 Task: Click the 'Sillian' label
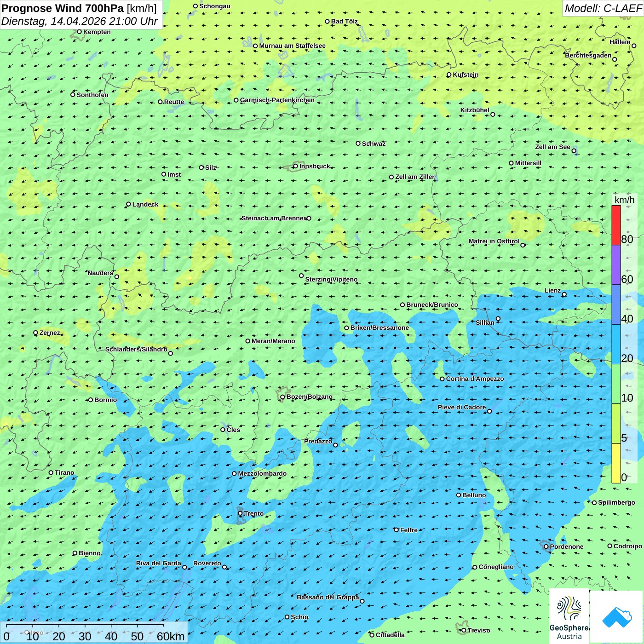[x=485, y=322]
